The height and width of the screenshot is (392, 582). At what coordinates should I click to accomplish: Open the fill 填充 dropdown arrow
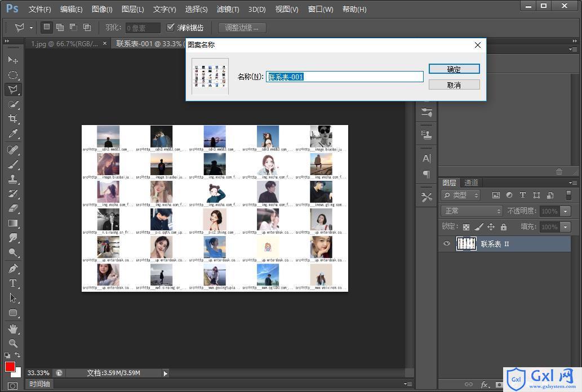pyautogui.click(x=565, y=227)
